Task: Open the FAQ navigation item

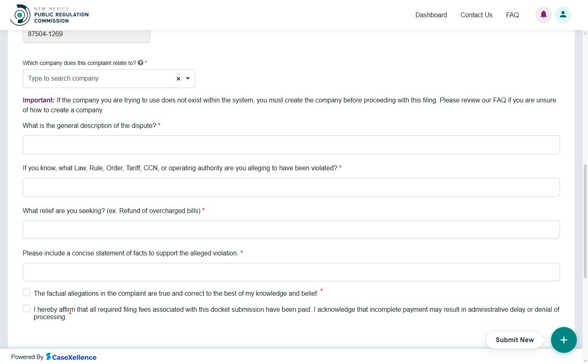Action: click(x=512, y=15)
